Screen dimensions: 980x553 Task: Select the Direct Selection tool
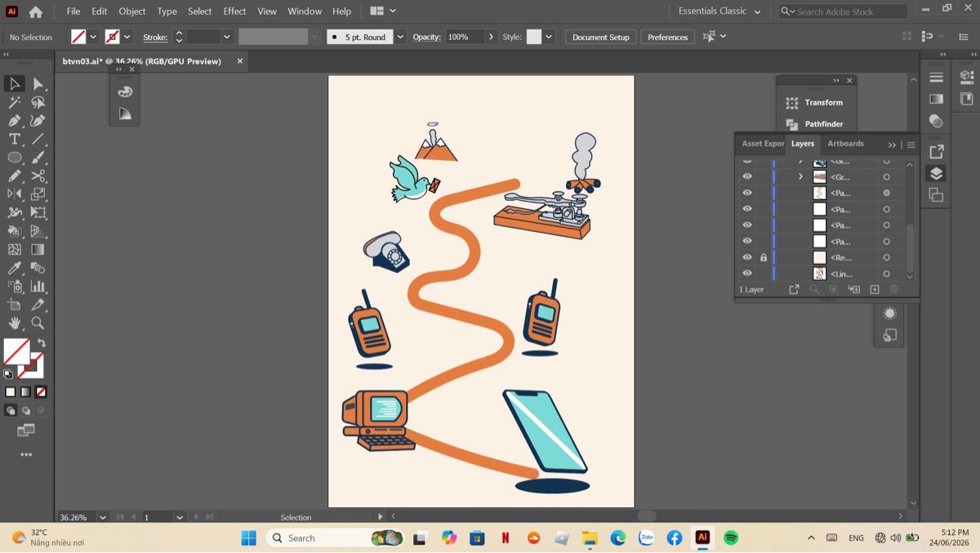38,84
